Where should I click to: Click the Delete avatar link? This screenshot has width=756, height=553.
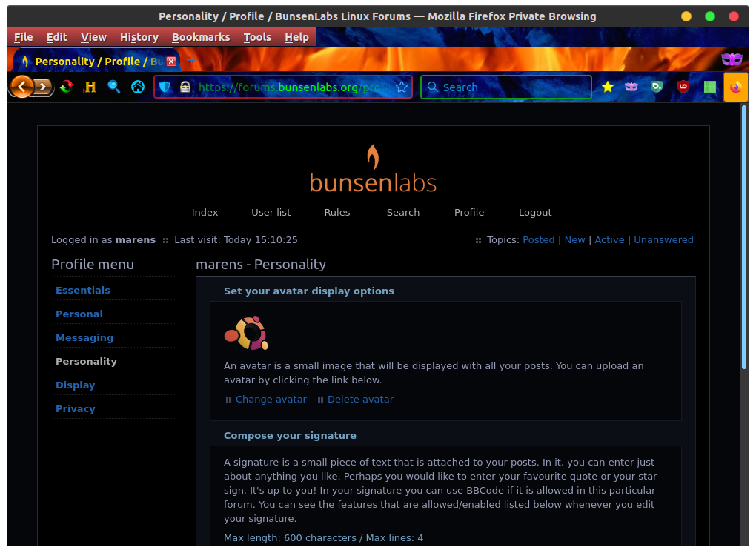(x=361, y=400)
